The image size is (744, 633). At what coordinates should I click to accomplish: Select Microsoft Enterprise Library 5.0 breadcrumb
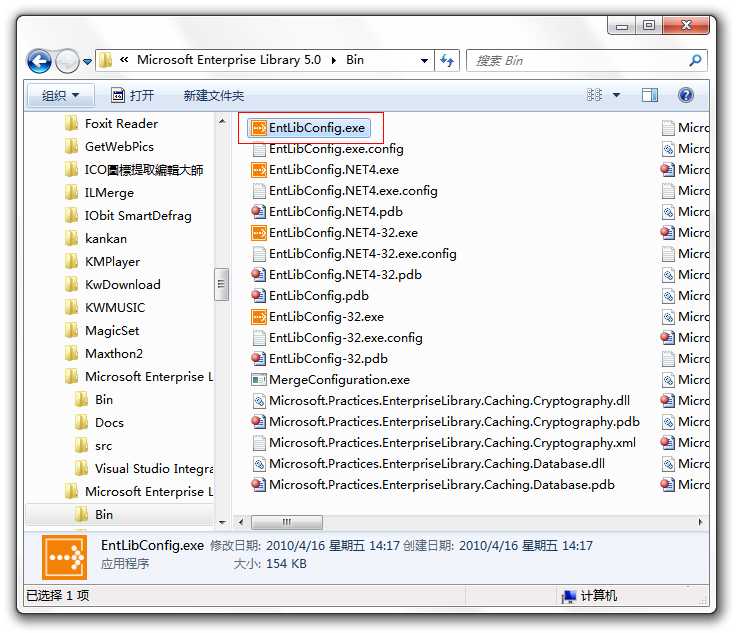pyautogui.click(x=229, y=60)
